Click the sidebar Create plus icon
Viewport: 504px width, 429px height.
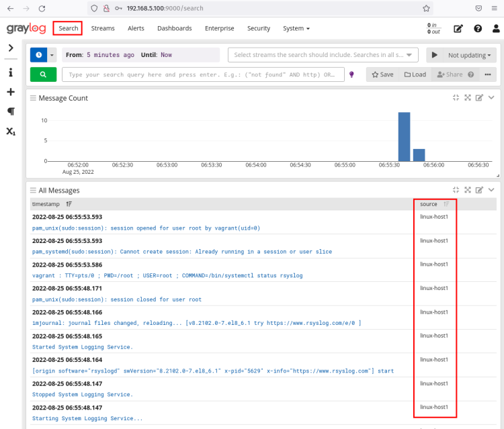pos(11,92)
